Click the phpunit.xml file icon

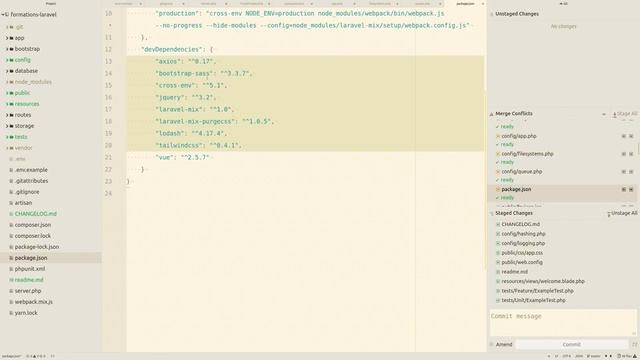pyautogui.click(x=11, y=269)
